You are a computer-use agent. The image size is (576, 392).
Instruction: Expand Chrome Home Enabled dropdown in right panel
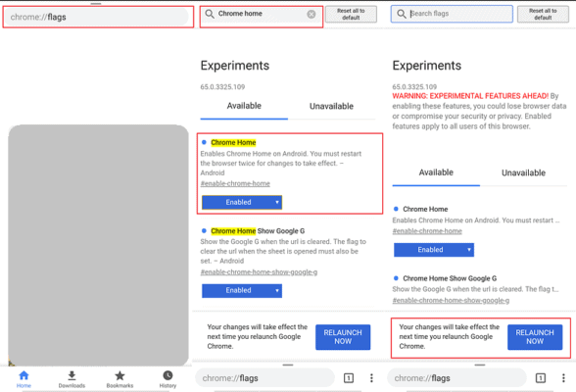tap(434, 250)
